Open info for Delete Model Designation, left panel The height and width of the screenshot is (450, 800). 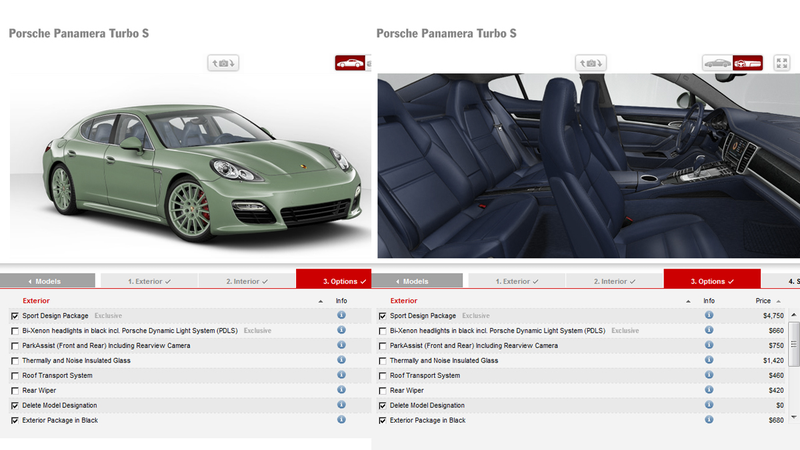[x=341, y=405]
